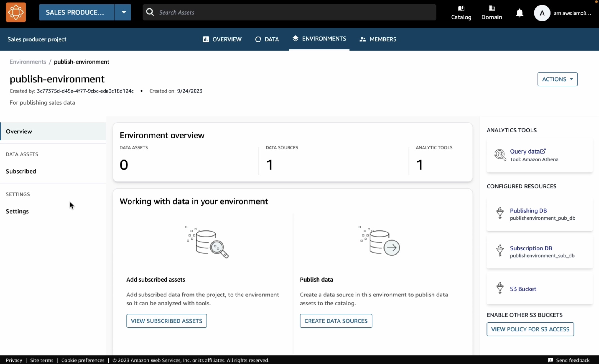Image resolution: width=599 pixels, height=364 pixels.
Task: Open Cookie preferences in the footer
Action: point(83,360)
